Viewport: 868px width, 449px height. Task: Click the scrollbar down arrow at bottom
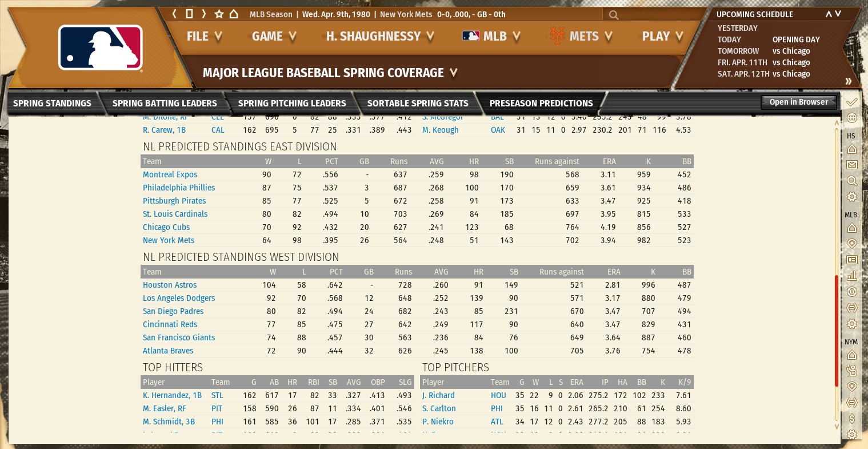click(x=837, y=427)
